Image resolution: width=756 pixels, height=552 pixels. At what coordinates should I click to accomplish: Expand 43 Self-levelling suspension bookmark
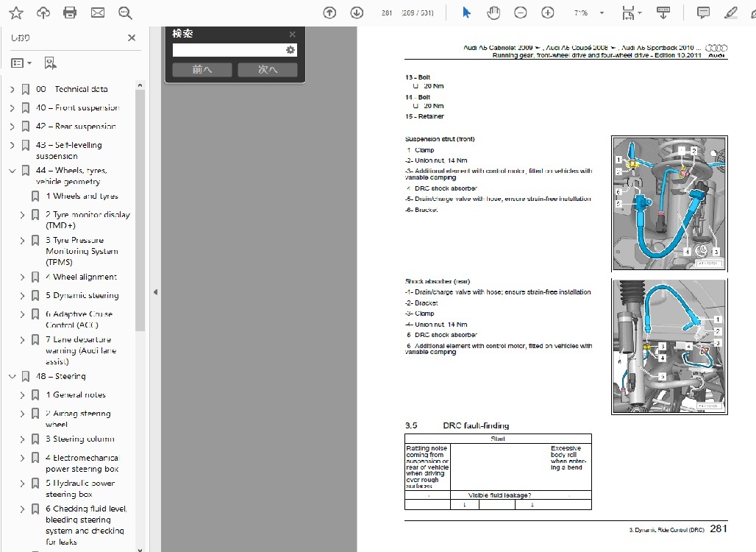tap(13, 145)
